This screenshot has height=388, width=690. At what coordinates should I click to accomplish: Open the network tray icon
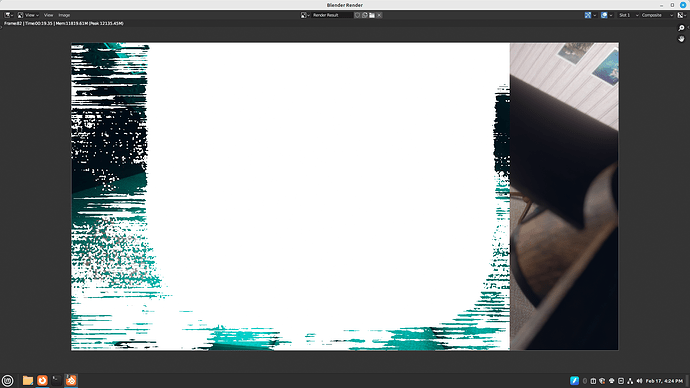point(630,381)
